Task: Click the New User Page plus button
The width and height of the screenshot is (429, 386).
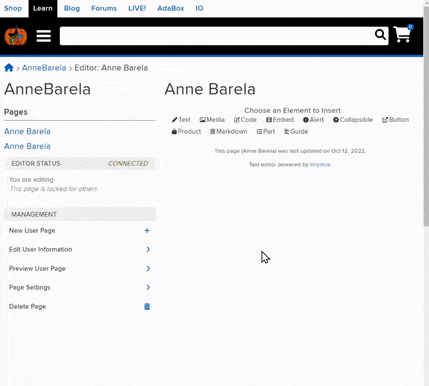Action: tap(147, 230)
